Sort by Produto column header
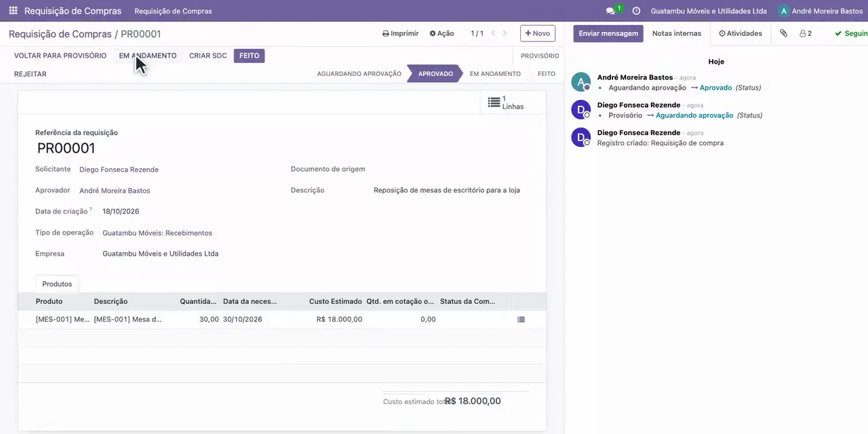868x434 pixels. coord(50,301)
